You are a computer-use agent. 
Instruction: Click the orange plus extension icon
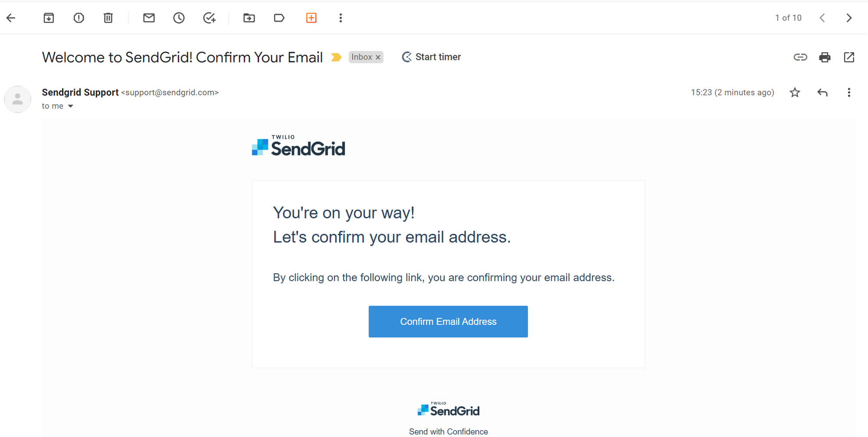pos(311,18)
